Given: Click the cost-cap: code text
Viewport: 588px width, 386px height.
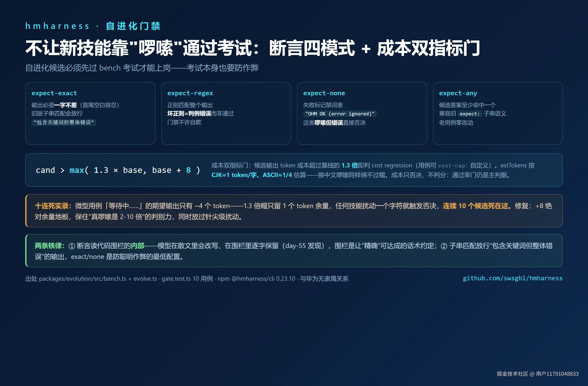Looking at the screenshot, I should tap(453, 166).
